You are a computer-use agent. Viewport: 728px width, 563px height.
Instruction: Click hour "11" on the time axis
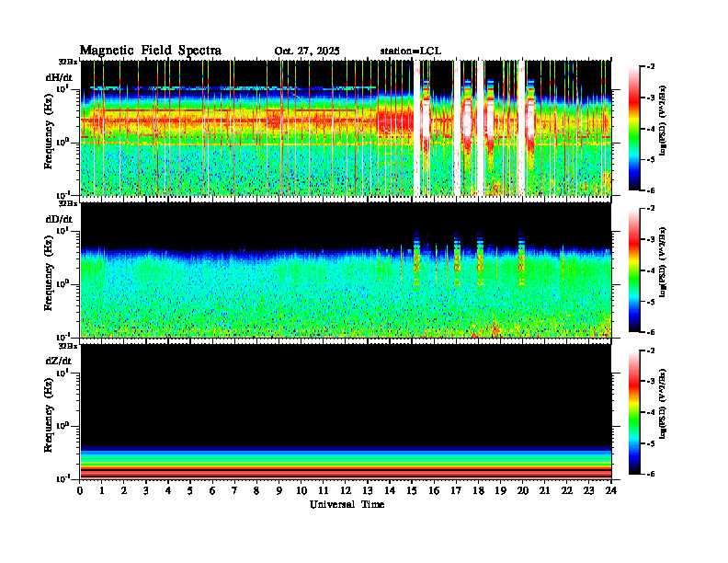coord(324,490)
